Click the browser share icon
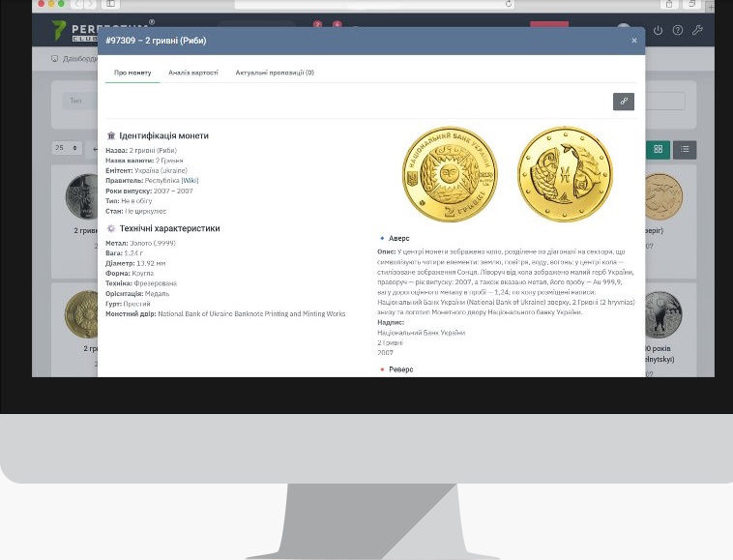This screenshot has width=733, height=560. [668, 4]
